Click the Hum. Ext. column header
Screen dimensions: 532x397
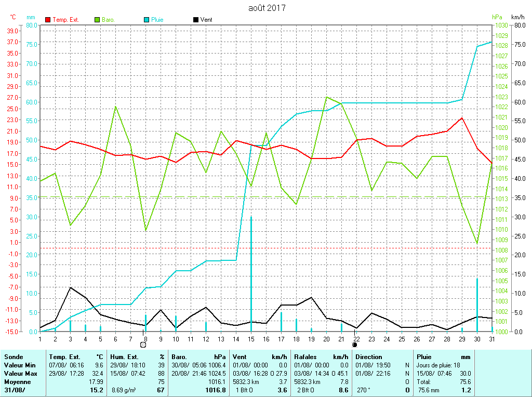(x=125, y=357)
